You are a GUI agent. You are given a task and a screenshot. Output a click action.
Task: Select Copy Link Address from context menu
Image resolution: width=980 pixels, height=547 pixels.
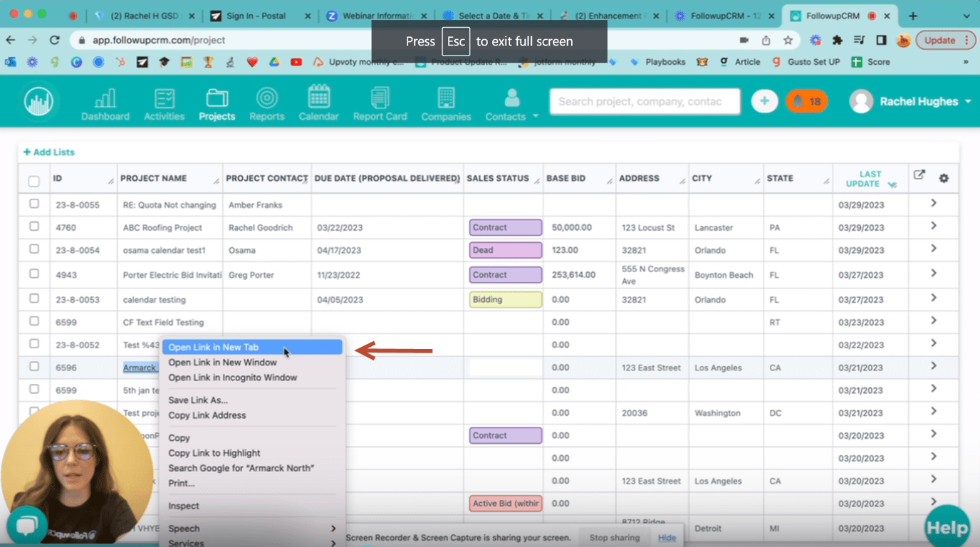point(207,415)
